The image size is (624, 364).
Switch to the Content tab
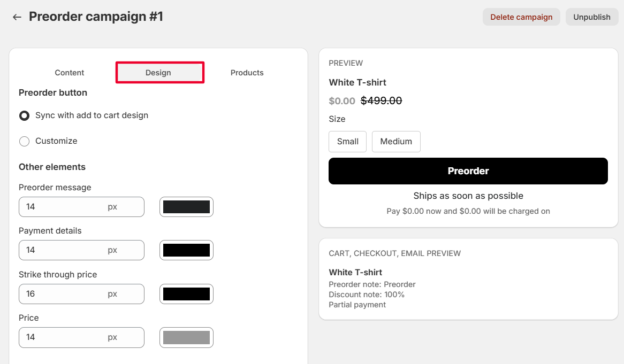coord(70,73)
